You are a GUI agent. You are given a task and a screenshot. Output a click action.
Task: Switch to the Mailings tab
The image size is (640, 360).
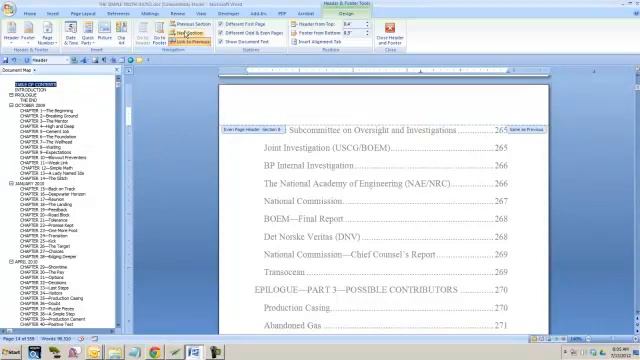(150, 13)
